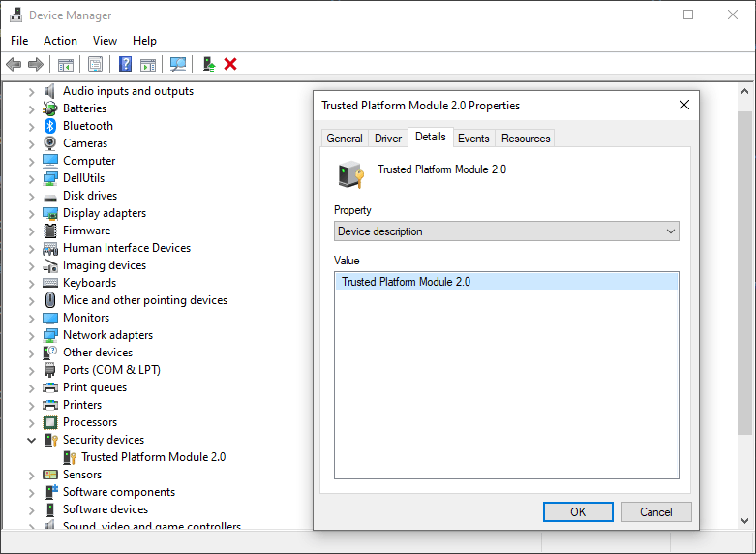The width and height of the screenshot is (756, 554).
Task: Click the Sensors category icon
Action: point(50,475)
